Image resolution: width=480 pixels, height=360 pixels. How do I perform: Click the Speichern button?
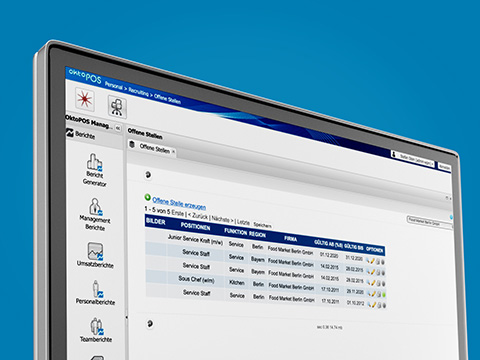point(262,225)
